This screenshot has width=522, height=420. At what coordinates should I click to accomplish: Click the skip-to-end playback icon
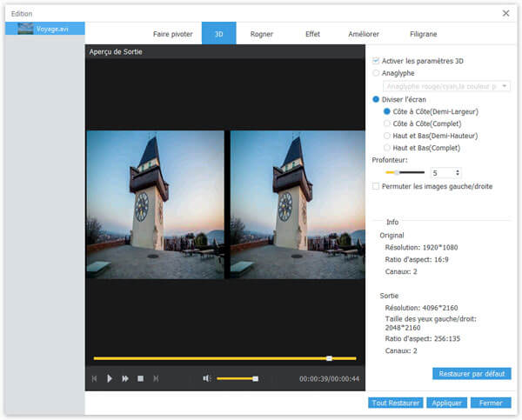tap(156, 378)
